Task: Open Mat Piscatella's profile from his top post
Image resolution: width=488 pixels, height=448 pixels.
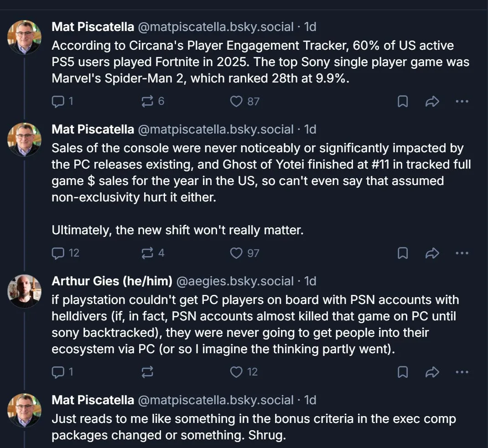Action: point(93,27)
